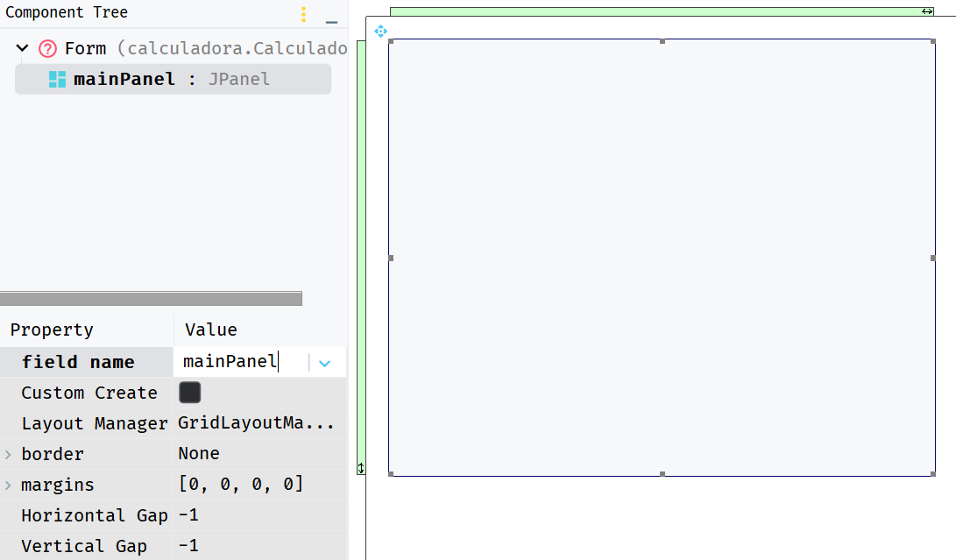Screen dimensions: 956x560
Task: Click the border value None
Action: (x=198, y=453)
